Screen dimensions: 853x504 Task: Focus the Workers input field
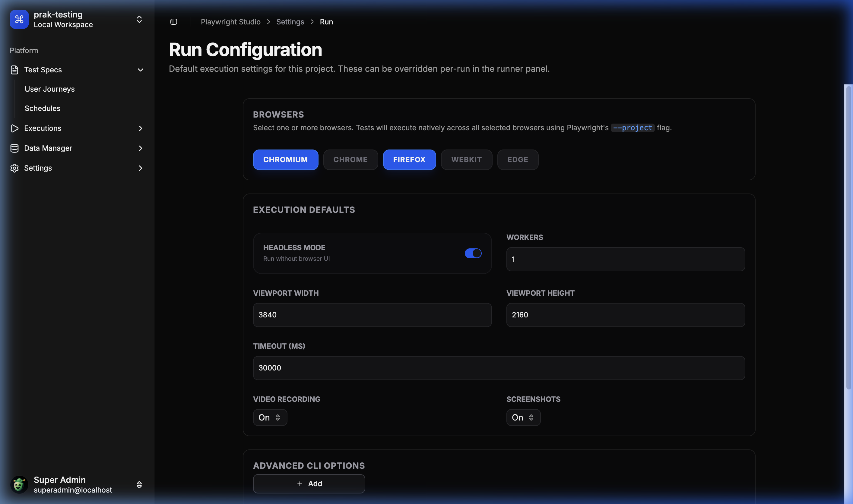click(625, 259)
